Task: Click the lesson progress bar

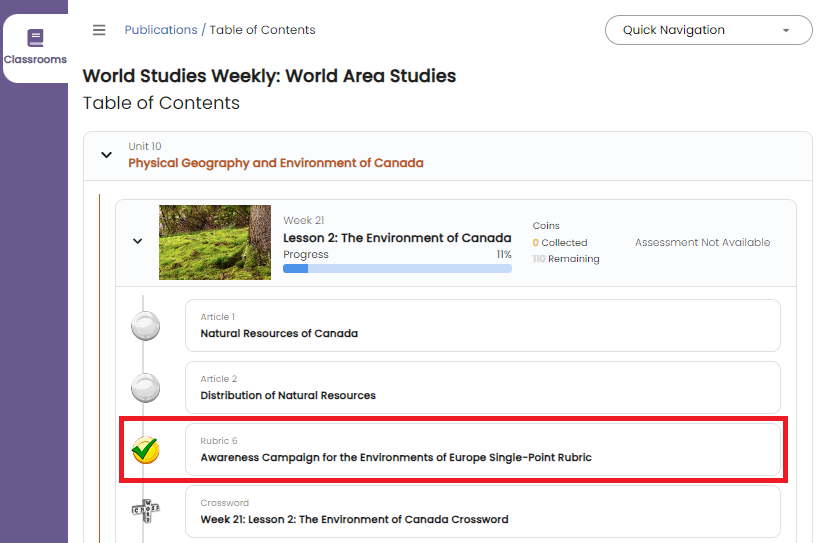Action: click(x=397, y=268)
